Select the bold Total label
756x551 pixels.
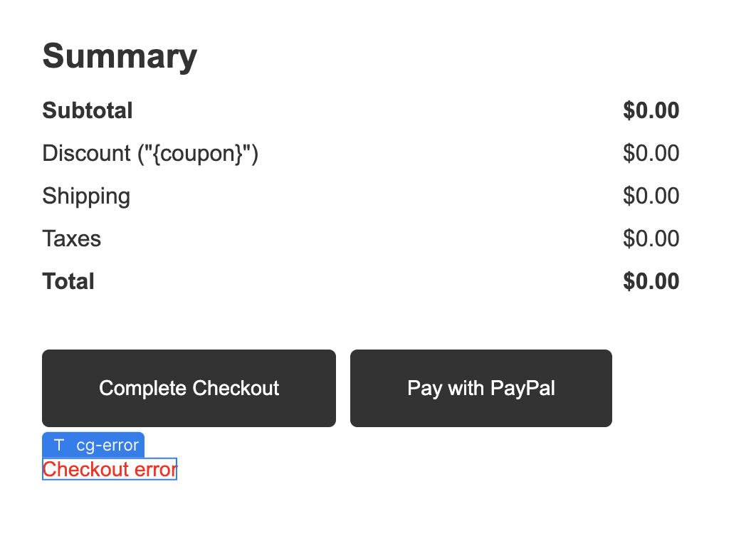pyautogui.click(x=68, y=281)
